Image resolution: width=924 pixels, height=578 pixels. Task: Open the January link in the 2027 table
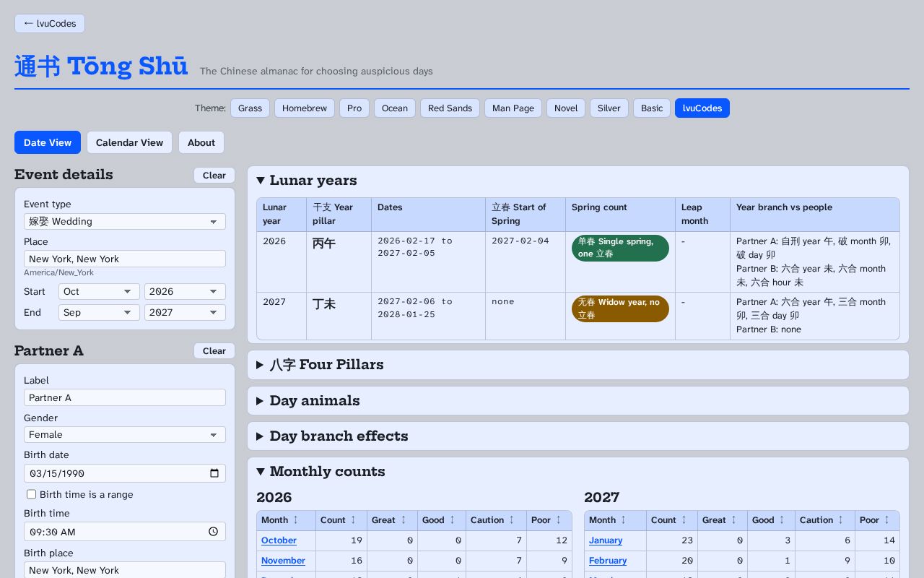point(606,540)
